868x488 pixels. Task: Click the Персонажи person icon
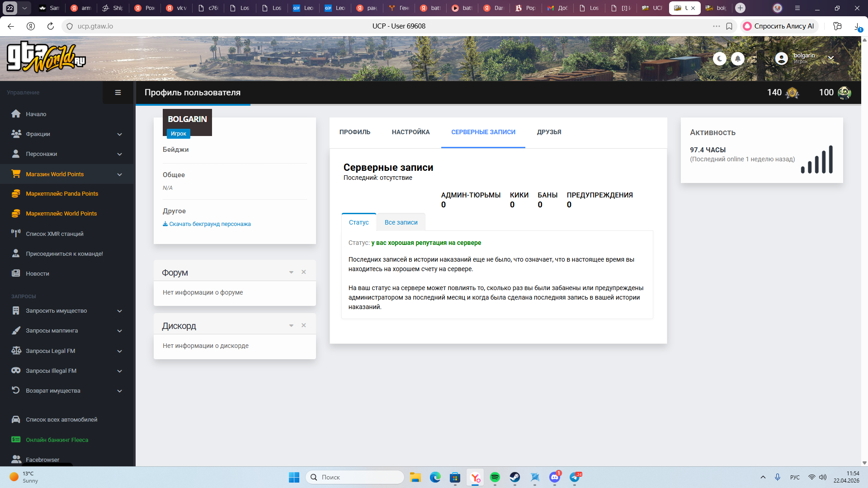click(16, 154)
